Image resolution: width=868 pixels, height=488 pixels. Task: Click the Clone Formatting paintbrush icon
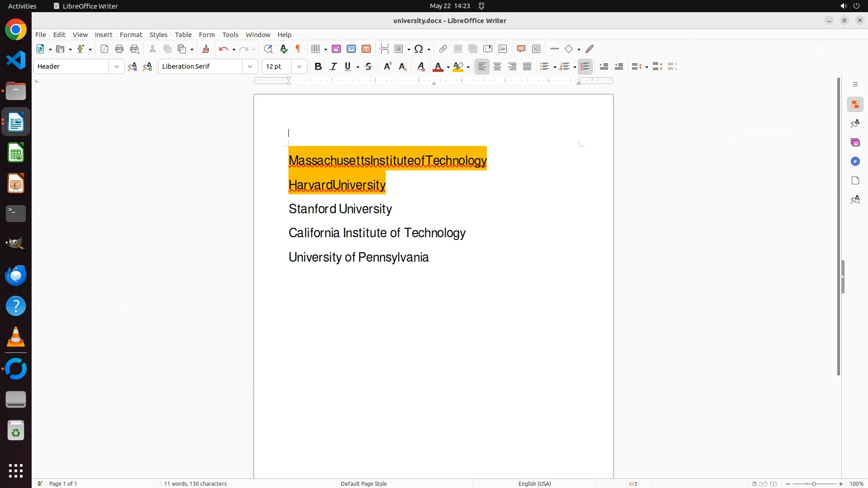click(x=206, y=49)
